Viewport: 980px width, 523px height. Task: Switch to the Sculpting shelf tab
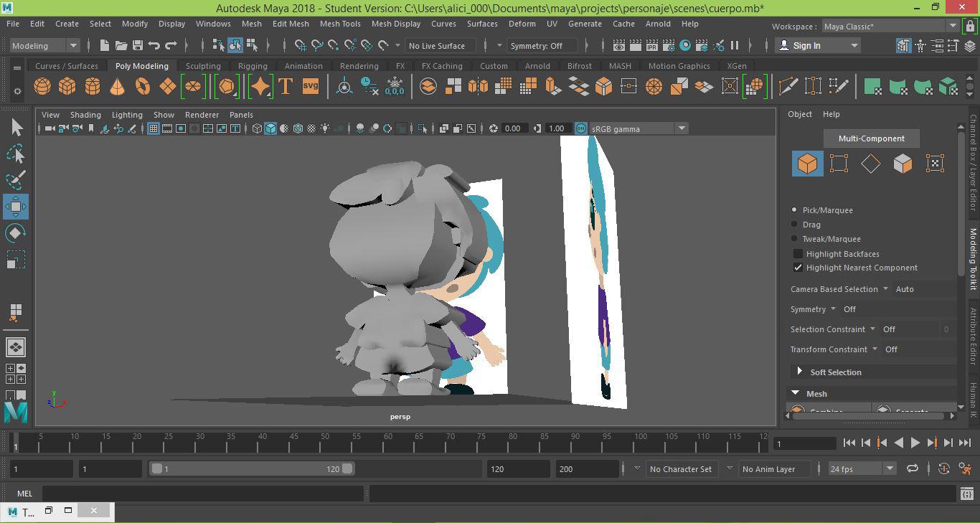click(203, 66)
